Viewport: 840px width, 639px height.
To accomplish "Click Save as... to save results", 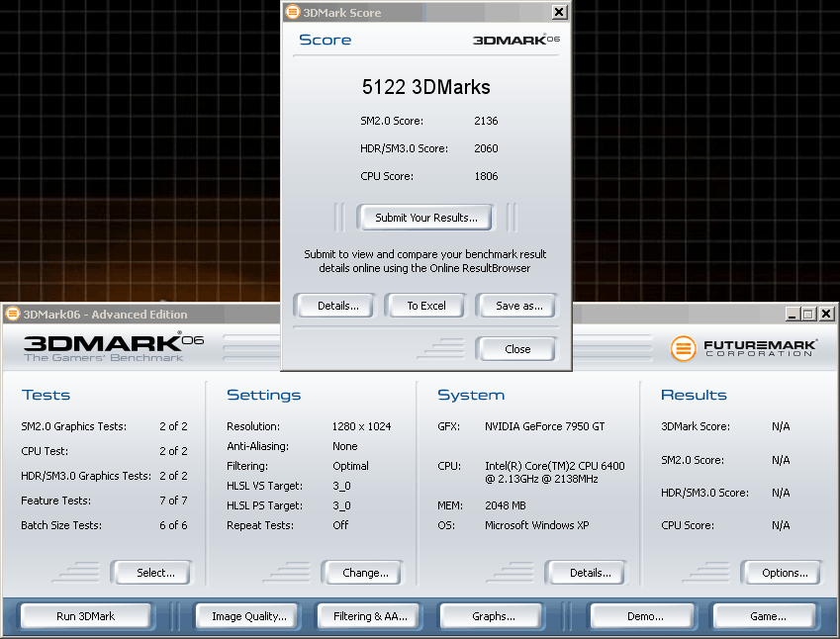I will pos(518,306).
